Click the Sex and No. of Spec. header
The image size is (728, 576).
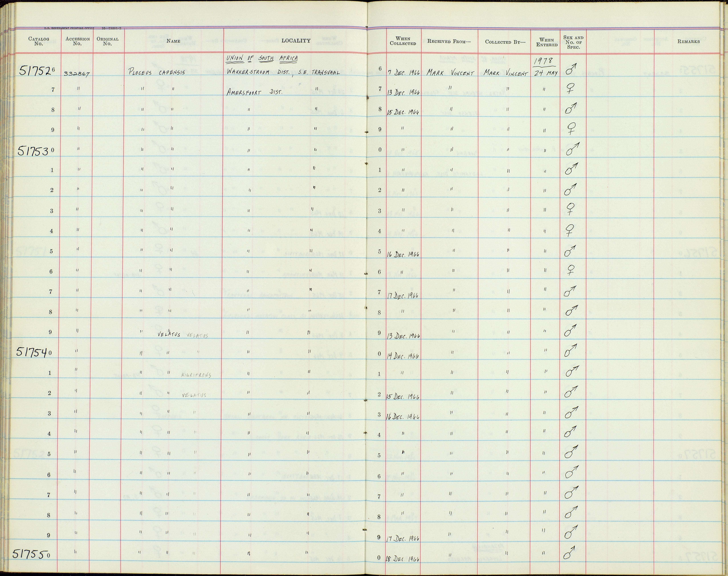pos(573,42)
